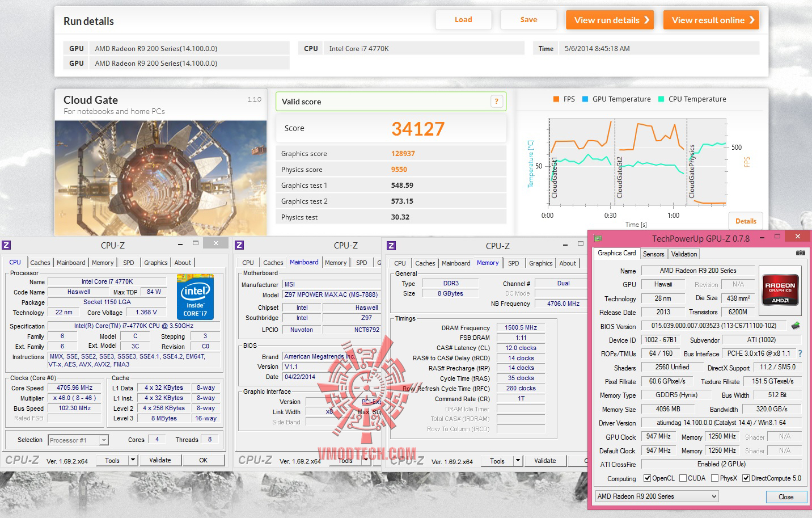Screen dimensions: 812x518
Task: Click View result online button
Action: [711, 20]
